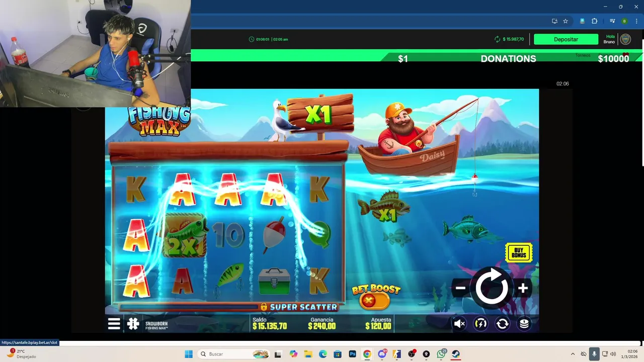The width and height of the screenshot is (644, 362).
Task: Unmute the game sound
Action: 459,324
